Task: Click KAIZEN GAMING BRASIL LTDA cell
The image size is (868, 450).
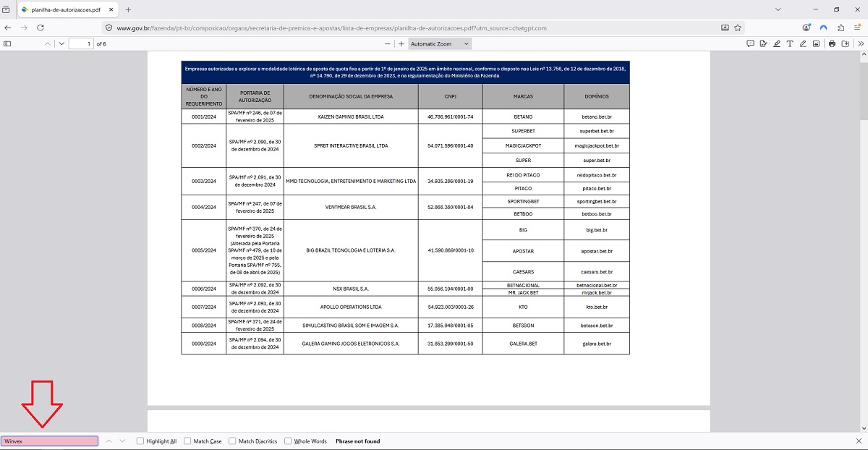Action: point(351,116)
